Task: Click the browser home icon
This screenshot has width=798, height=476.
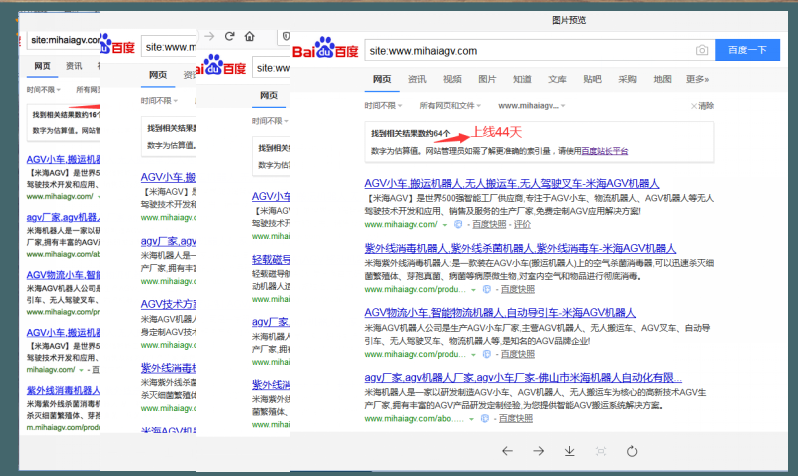Action: [x=250, y=36]
